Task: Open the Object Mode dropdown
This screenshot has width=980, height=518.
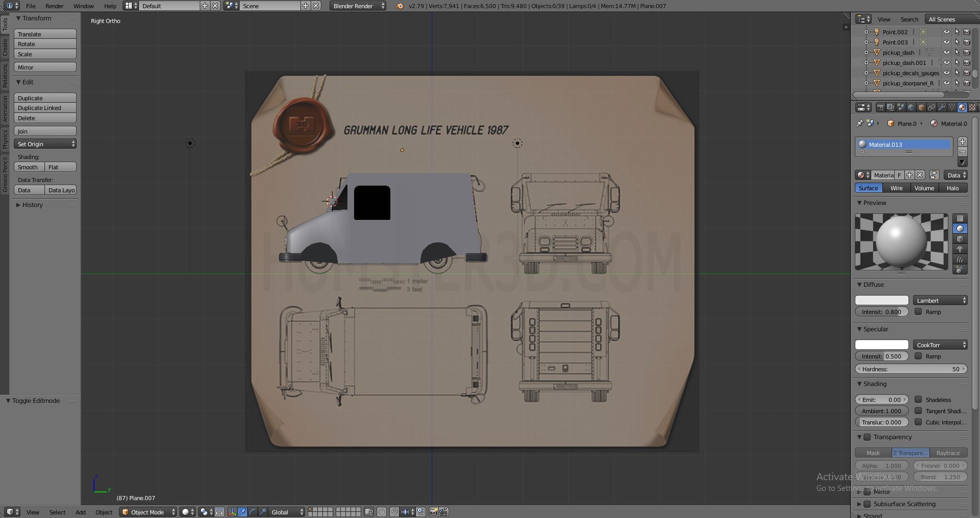Action: point(148,512)
